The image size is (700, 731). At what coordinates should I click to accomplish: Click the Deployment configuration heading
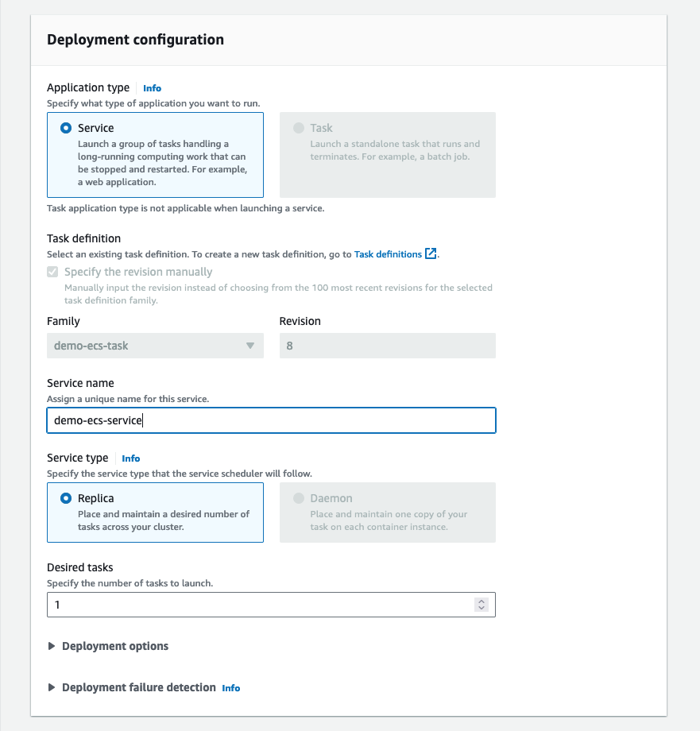(135, 40)
